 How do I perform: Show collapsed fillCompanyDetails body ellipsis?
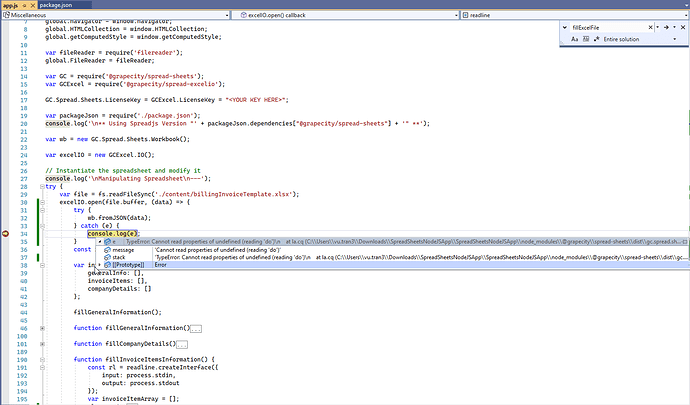[182, 345]
